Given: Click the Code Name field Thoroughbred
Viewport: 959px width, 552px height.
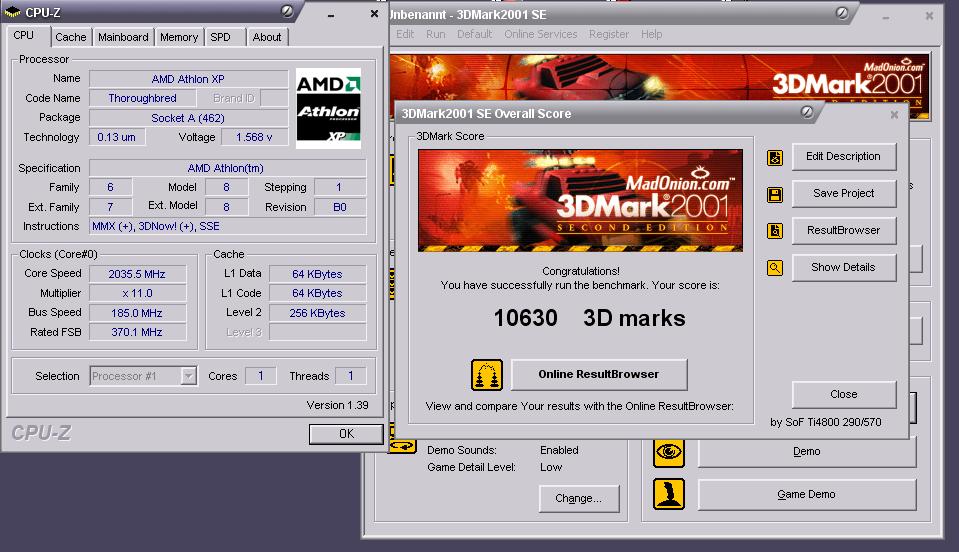Looking at the screenshot, I should (x=143, y=98).
